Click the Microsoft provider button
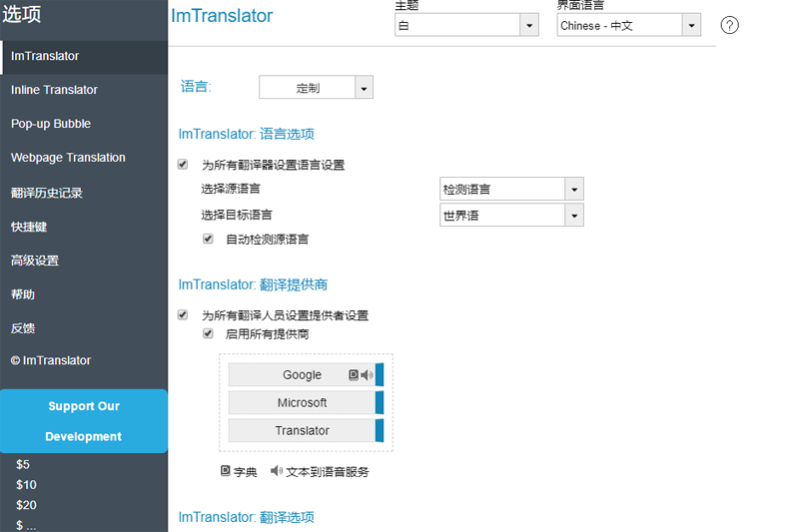 tap(302, 402)
